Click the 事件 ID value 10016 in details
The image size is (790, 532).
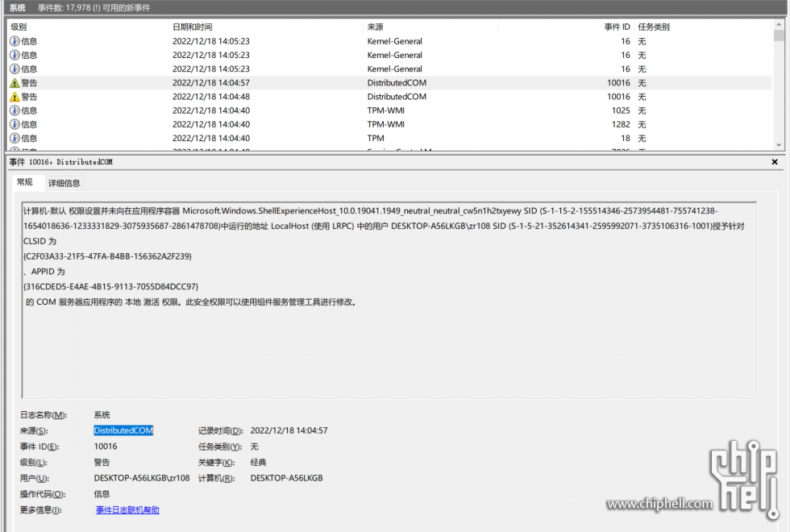(106, 447)
